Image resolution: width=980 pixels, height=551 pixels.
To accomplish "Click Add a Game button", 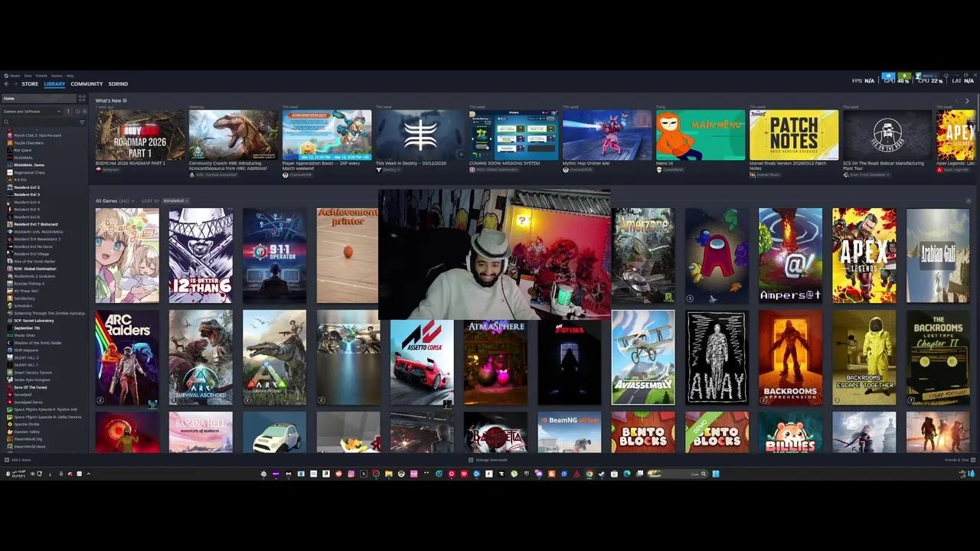I will pyautogui.click(x=18, y=460).
